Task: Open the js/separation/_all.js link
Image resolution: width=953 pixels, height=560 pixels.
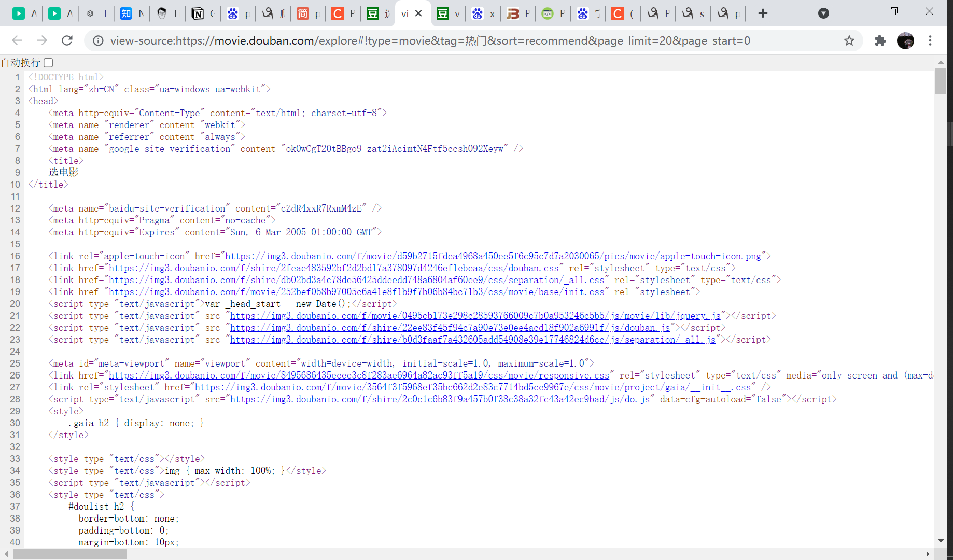Action: click(x=473, y=340)
